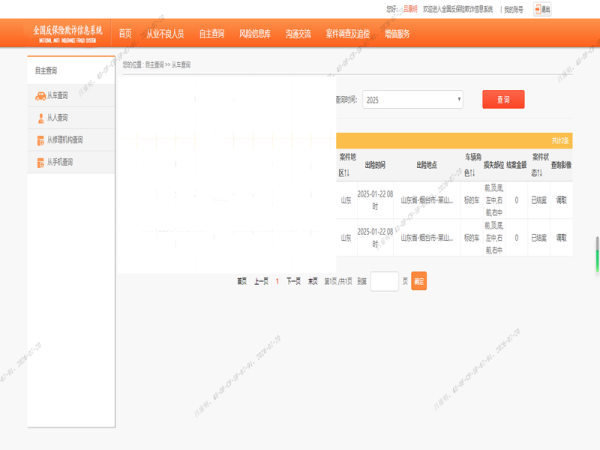Click the 出险地点 column header

click(427, 165)
